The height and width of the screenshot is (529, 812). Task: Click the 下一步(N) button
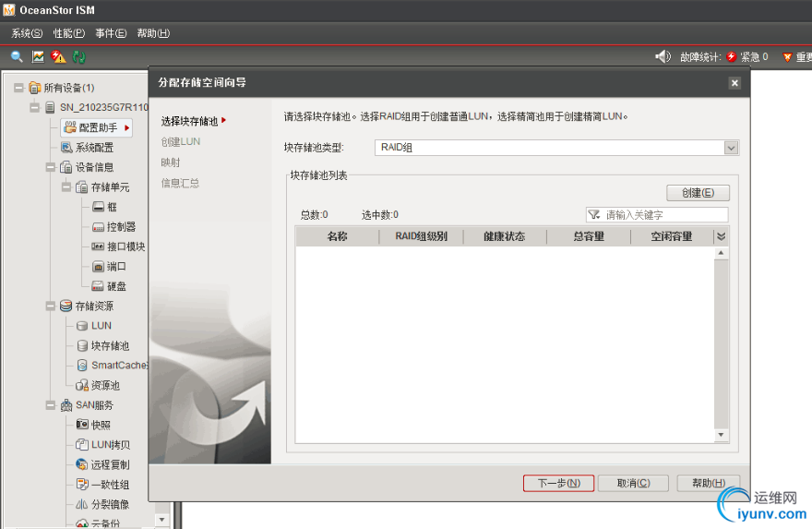click(559, 483)
